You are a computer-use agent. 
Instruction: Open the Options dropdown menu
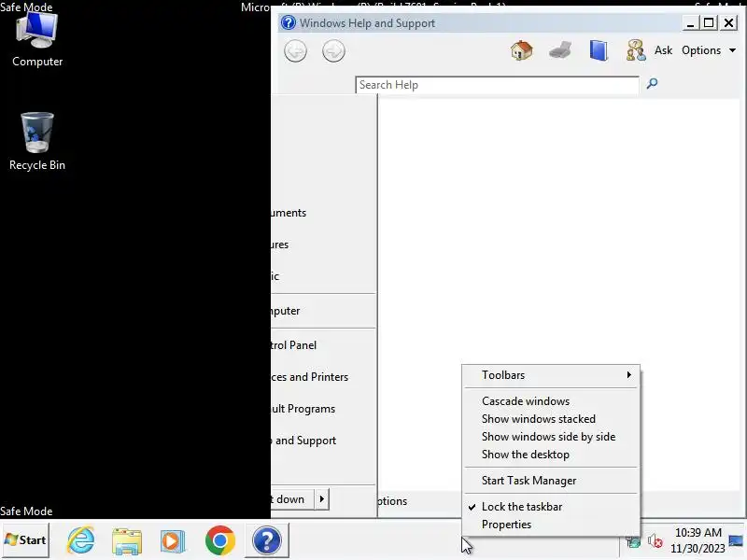[x=709, y=50]
